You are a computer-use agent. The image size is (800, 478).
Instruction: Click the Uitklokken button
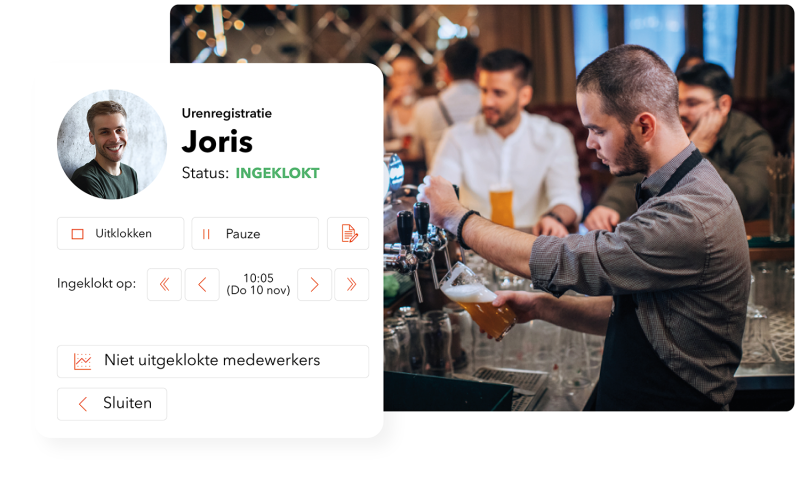point(120,234)
